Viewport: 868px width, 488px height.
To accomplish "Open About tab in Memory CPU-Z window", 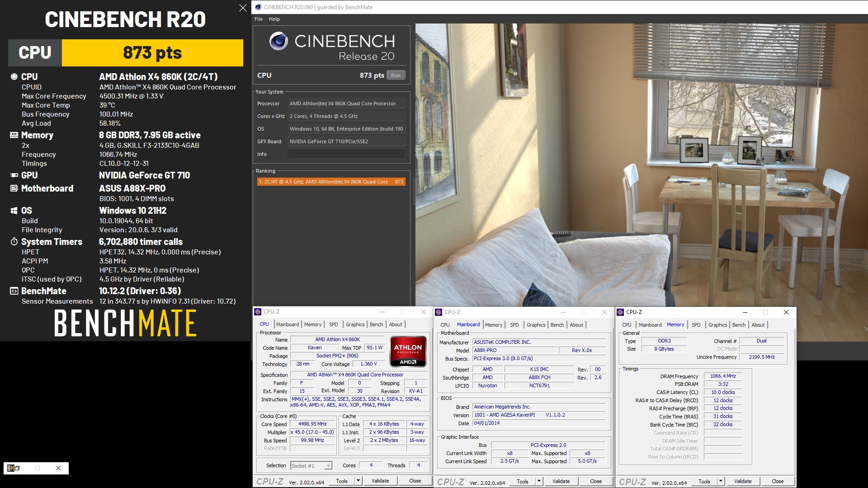I will click(x=758, y=325).
